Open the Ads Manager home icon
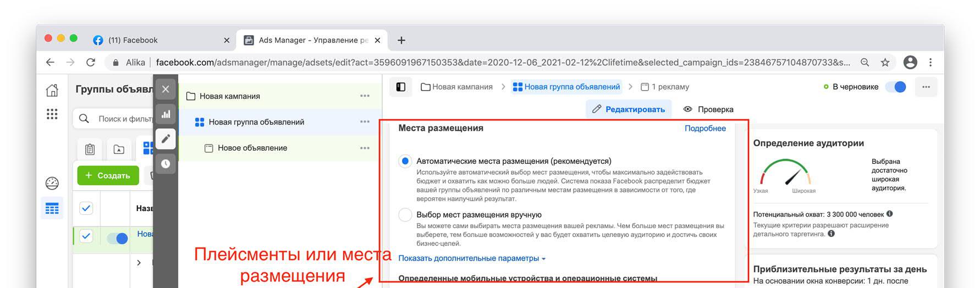The image size is (980, 288). coord(52,90)
